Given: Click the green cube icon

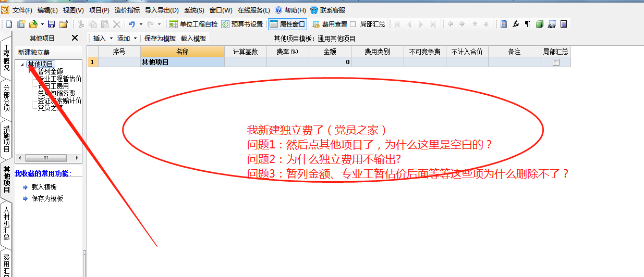Looking at the screenshot, I should coord(540,24).
